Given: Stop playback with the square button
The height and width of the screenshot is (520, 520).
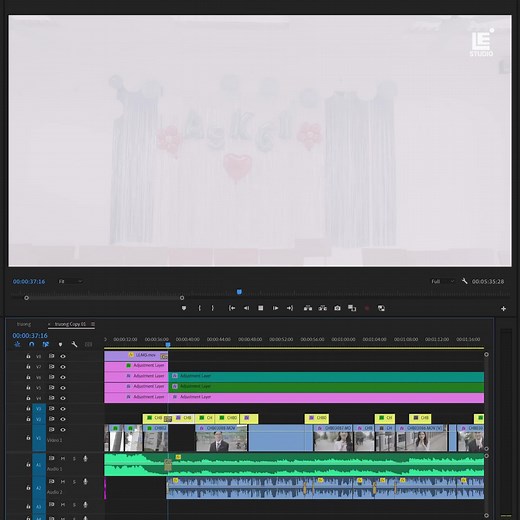Looking at the screenshot, I should tap(261, 308).
